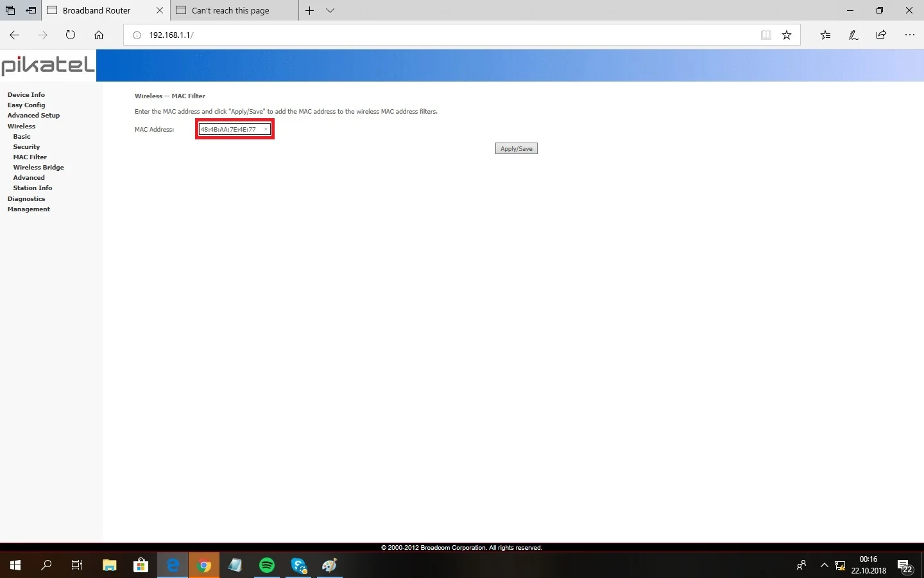Open Edge settings and more menu

point(909,35)
